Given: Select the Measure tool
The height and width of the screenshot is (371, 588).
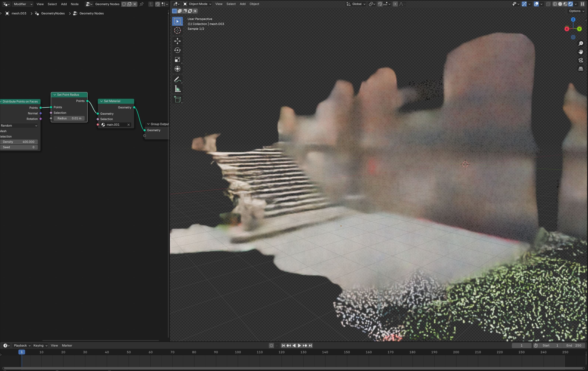Looking at the screenshot, I should point(177,89).
